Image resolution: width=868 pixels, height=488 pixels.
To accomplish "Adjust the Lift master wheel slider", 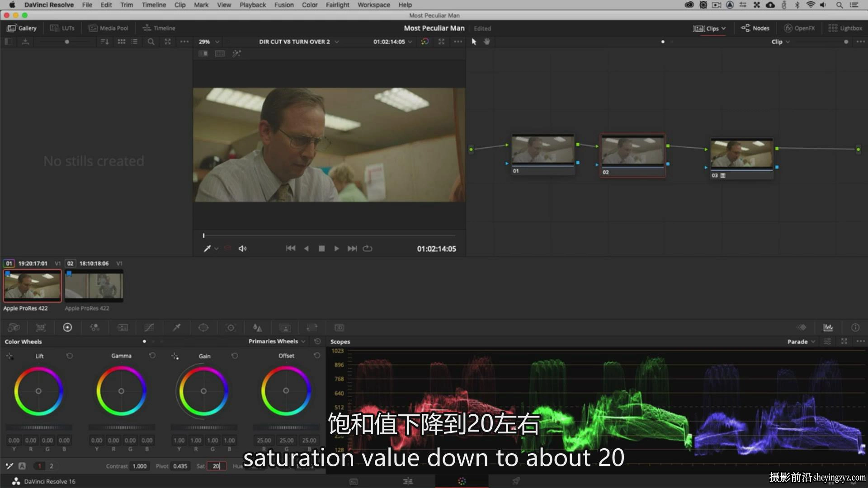I will pos(38,427).
